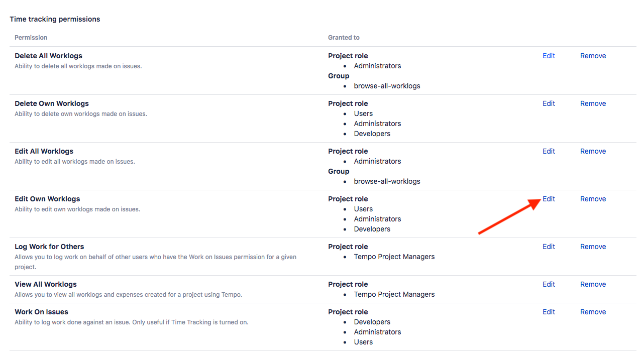Remove the Edit Own Worklogs permission
Screen dimensions: 644x356
coord(593,199)
